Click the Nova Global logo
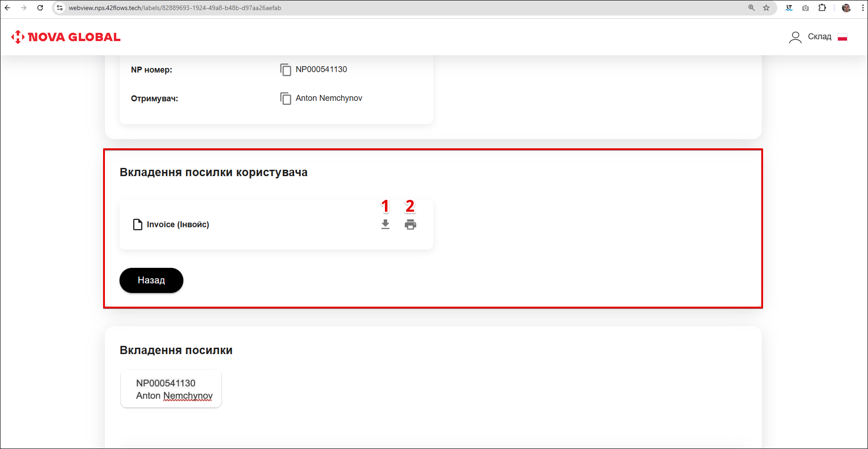The height and width of the screenshot is (449, 868). pyautogui.click(x=66, y=37)
